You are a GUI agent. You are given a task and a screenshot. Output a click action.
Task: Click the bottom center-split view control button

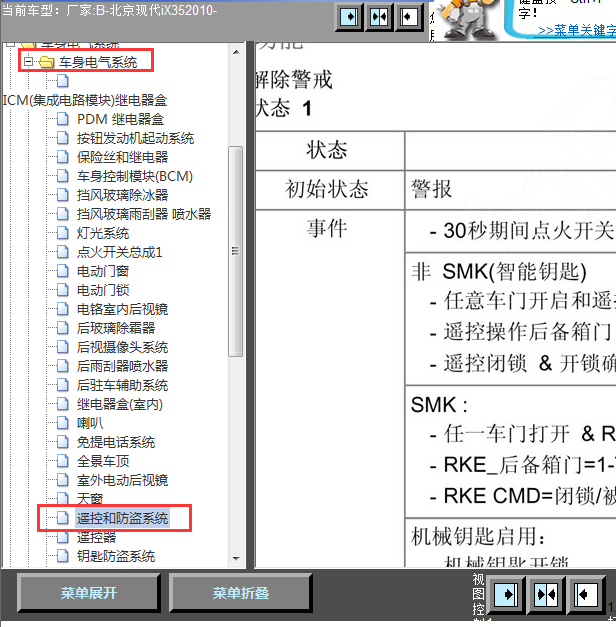click(x=546, y=595)
